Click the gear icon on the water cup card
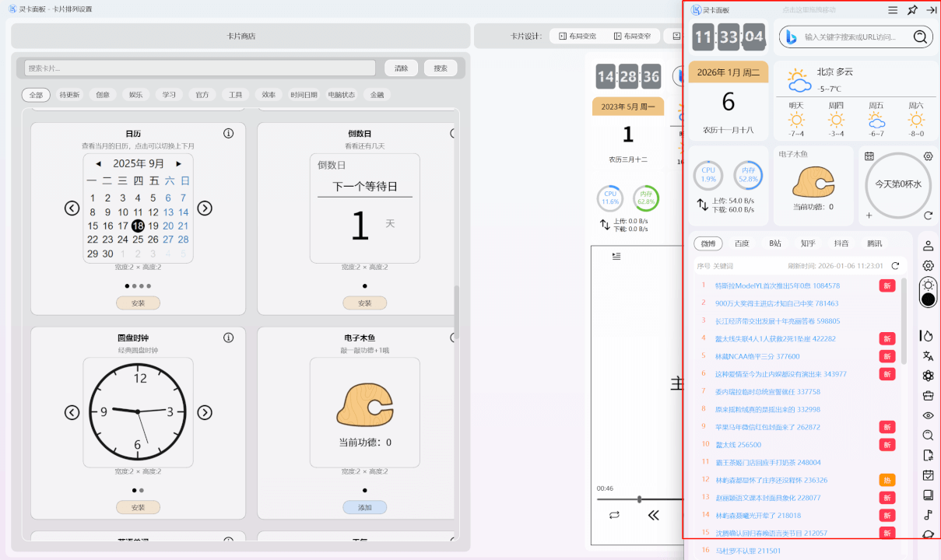941x560 pixels. 928,156
